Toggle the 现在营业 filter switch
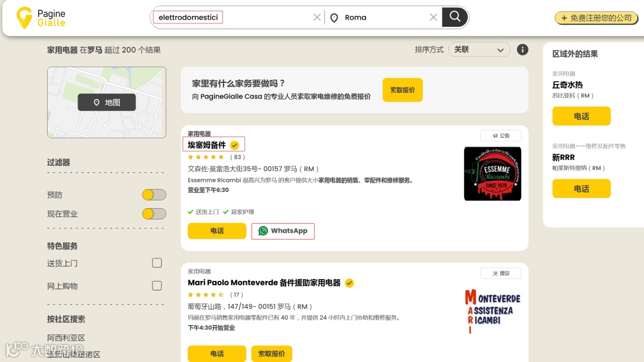Image resolution: width=644 pixels, height=362 pixels. (154, 214)
